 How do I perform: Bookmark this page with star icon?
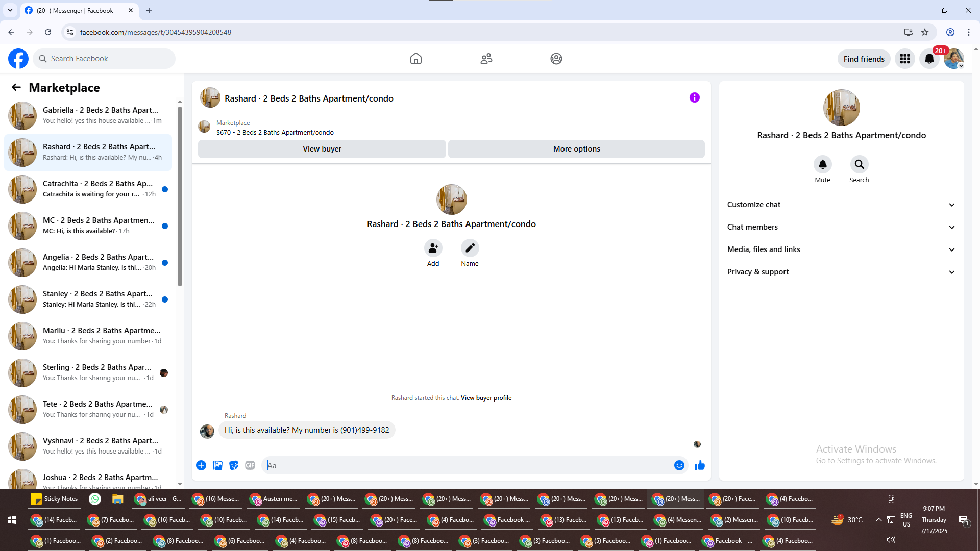[925, 32]
